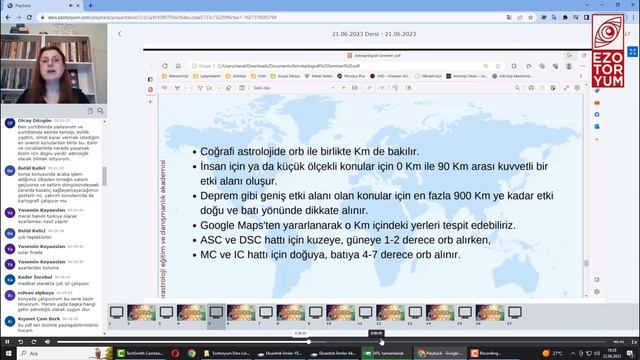Image resolution: width=640 pixels, height=360 pixels.
Task: Click the shared browser's PDF file address bar
Action: (x=288, y=66)
